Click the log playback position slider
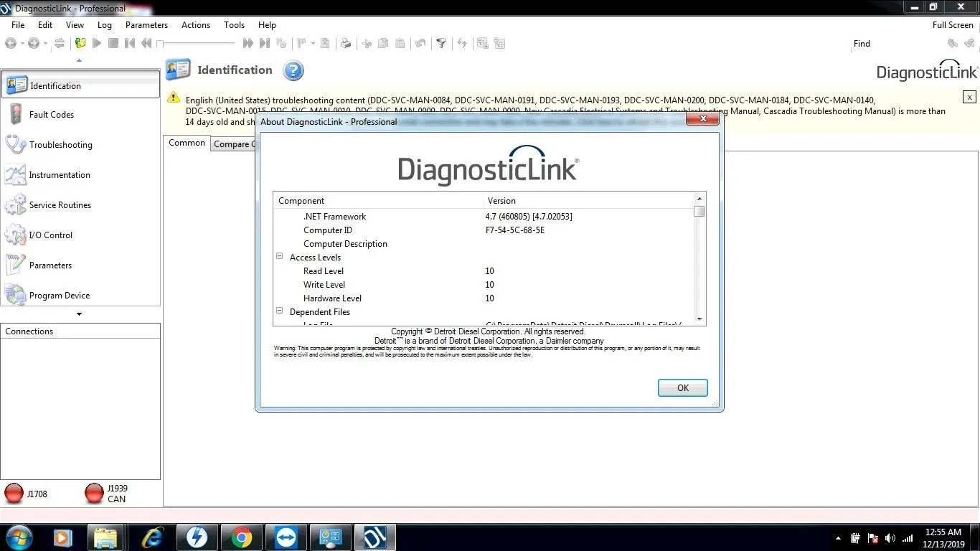The image size is (980, 551). tap(197, 44)
